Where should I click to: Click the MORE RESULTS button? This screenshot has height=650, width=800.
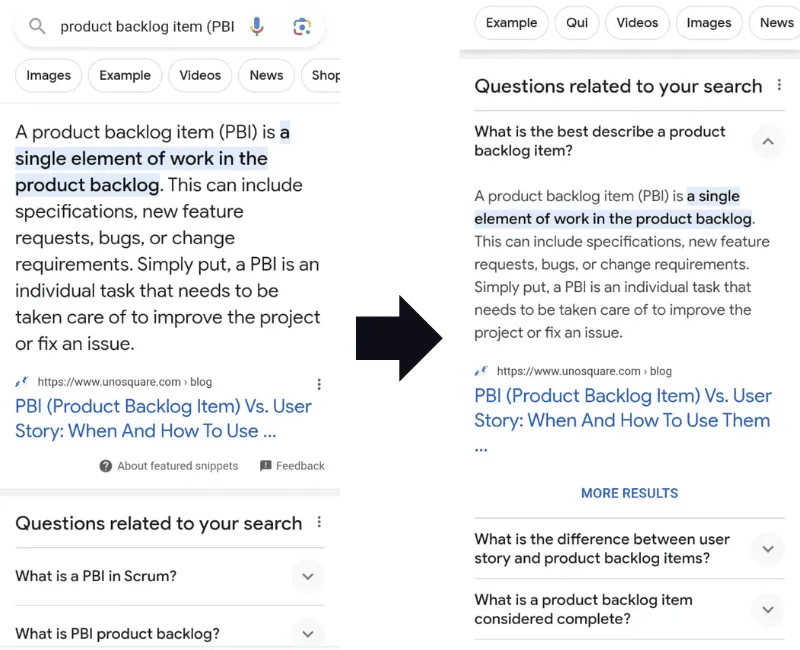click(x=629, y=493)
